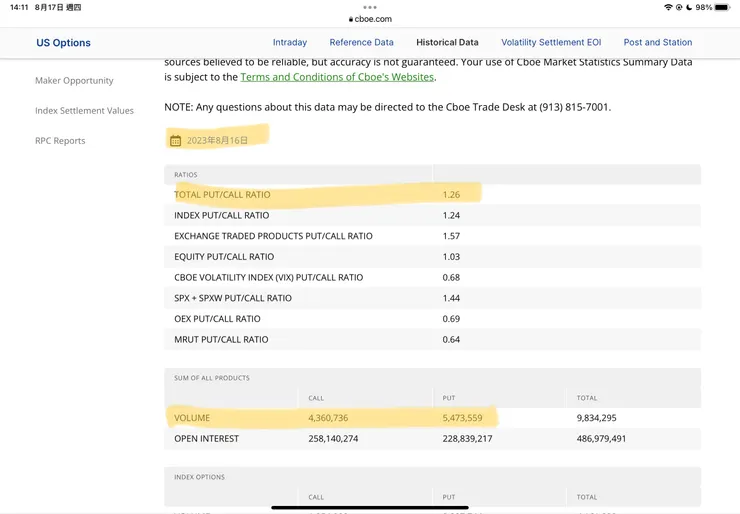Select the SUM OF ALL PRODUCTS header
Viewport: 740px width, 514px height.
point(212,378)
